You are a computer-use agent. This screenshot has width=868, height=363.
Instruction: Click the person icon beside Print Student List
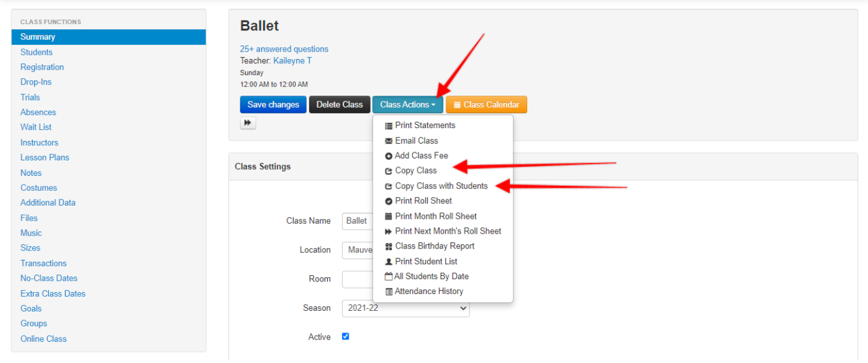coord(389,262)
